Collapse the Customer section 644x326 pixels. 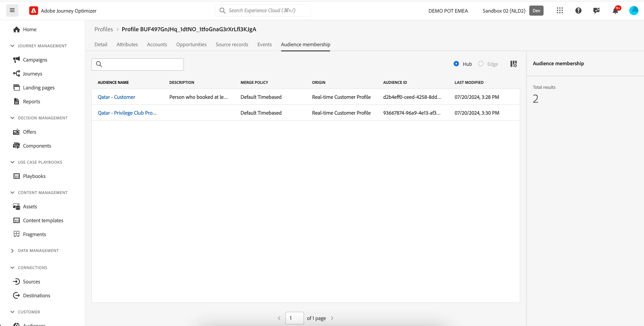click(12, 312)
